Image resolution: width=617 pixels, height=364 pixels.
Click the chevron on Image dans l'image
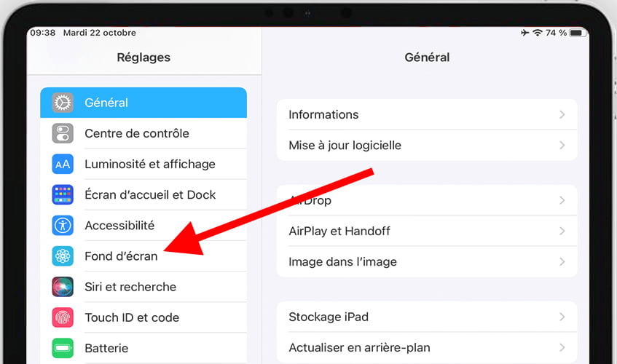pos(562,261)
